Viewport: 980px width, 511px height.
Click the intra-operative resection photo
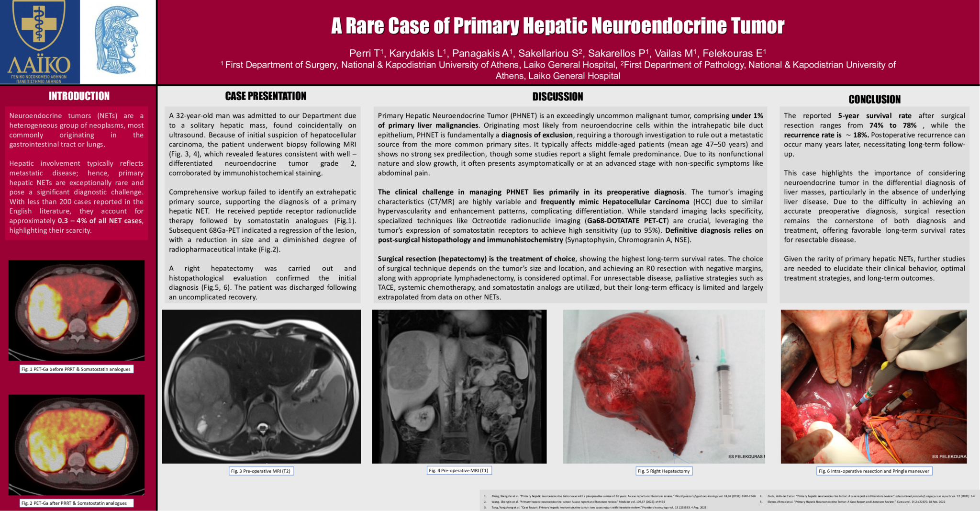tap(873, 386)
